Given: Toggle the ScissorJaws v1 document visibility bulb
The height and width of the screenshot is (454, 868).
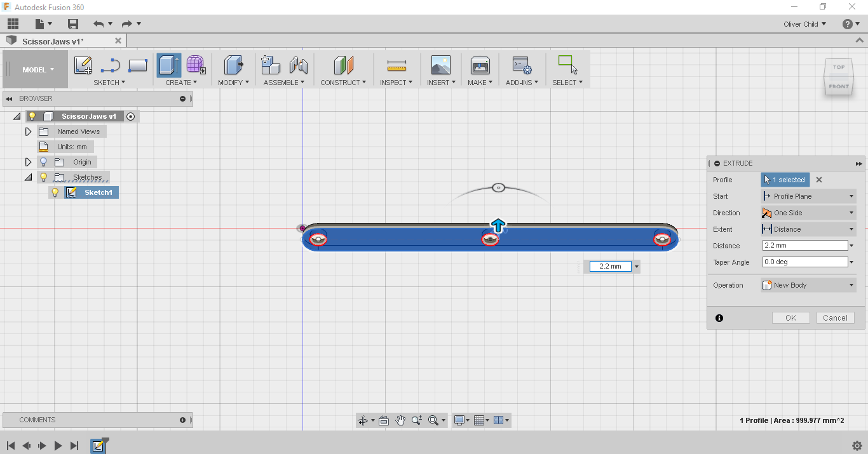Looking at the screenshot, I should [x=32, y=116].
